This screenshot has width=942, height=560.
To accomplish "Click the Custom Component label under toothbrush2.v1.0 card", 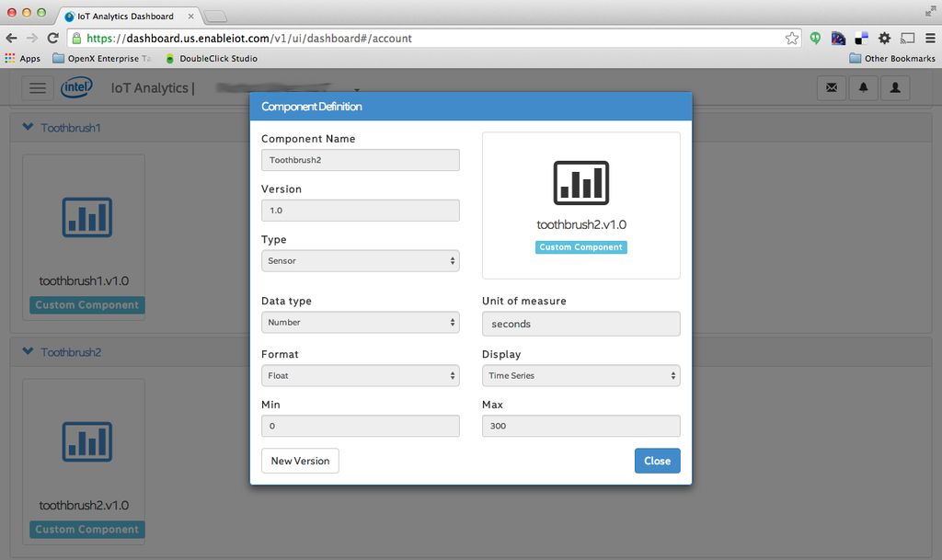I will (87, 530).
